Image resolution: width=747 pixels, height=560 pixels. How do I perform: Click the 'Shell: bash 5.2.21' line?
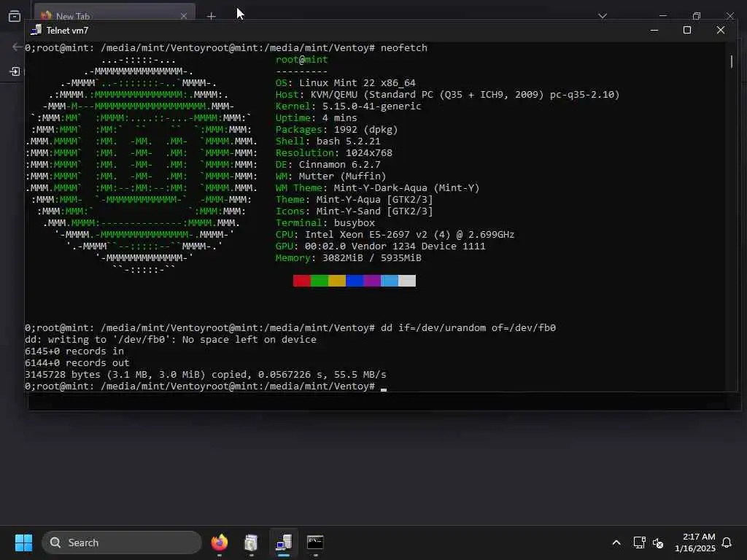pos(328,141)
